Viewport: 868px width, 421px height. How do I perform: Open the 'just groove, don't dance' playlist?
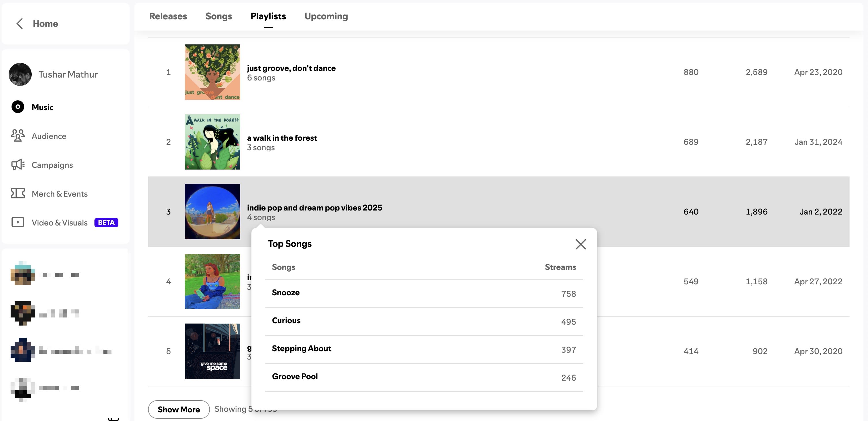291,68
